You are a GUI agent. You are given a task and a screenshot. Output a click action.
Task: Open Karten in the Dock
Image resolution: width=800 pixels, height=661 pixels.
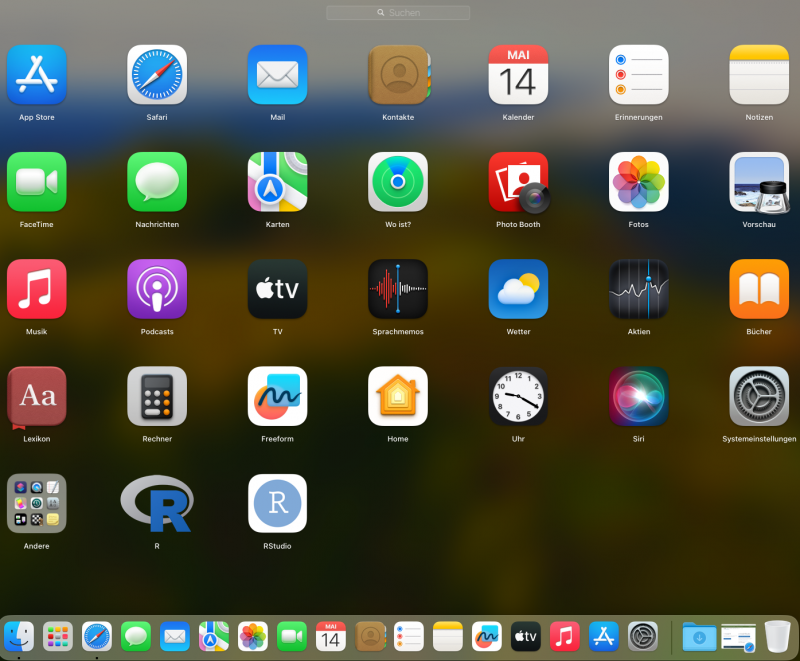pyautogui.click(x=214, y=637)
